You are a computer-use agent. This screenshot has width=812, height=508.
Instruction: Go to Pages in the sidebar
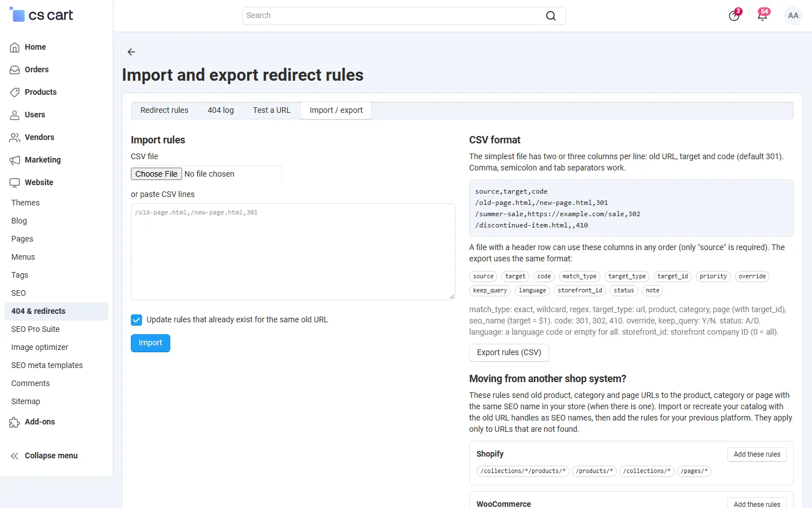[x=22, y=239]
